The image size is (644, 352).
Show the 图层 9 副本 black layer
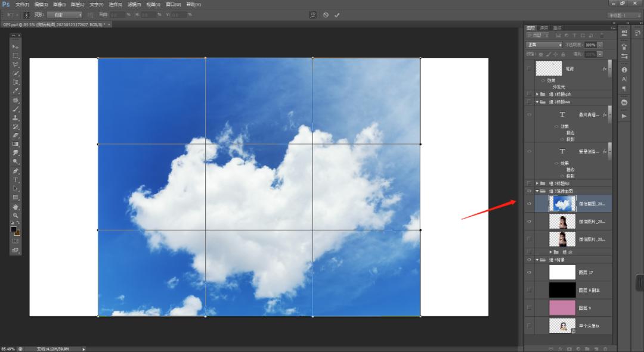(x=529, y=290)
